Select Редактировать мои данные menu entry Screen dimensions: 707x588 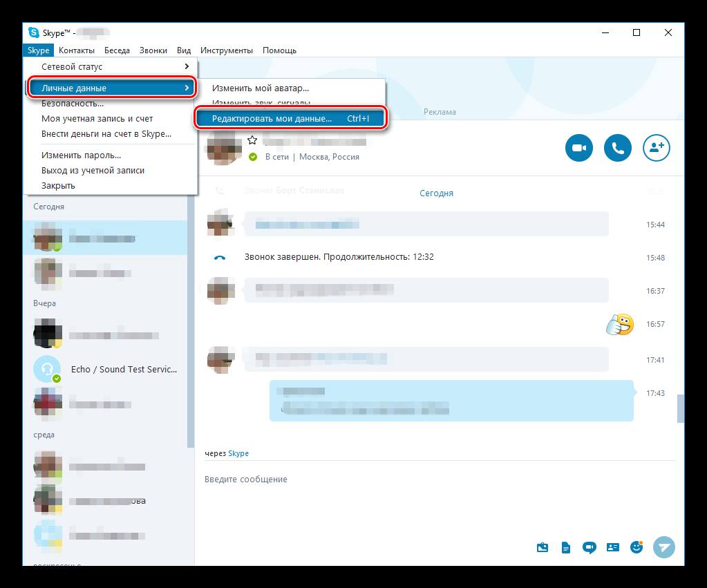[289, 119]
